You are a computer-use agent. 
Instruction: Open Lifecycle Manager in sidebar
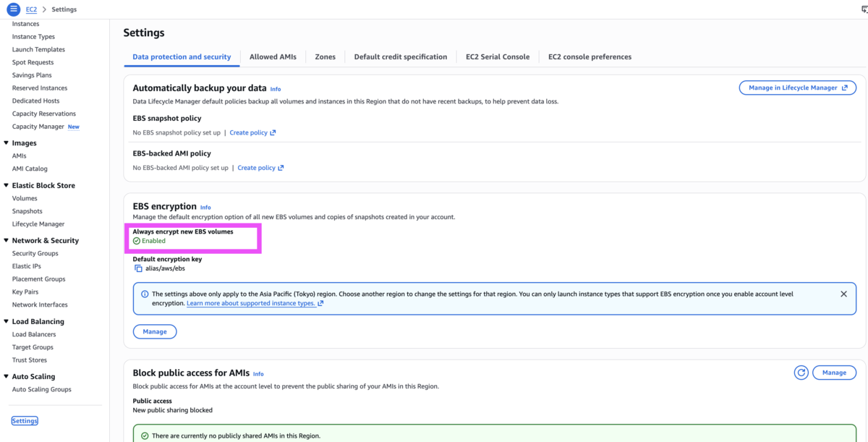tap(38, 224)
